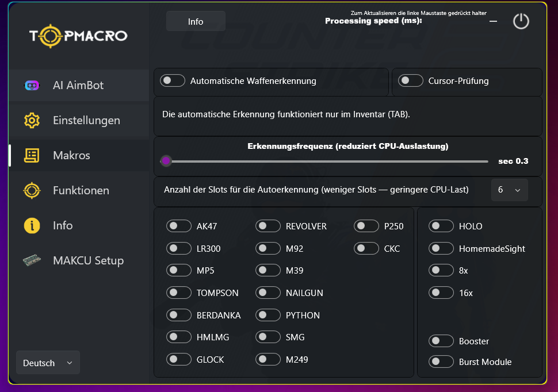Click the Einstellungen gear icon

pyautogui.click(x=32, y=120)
